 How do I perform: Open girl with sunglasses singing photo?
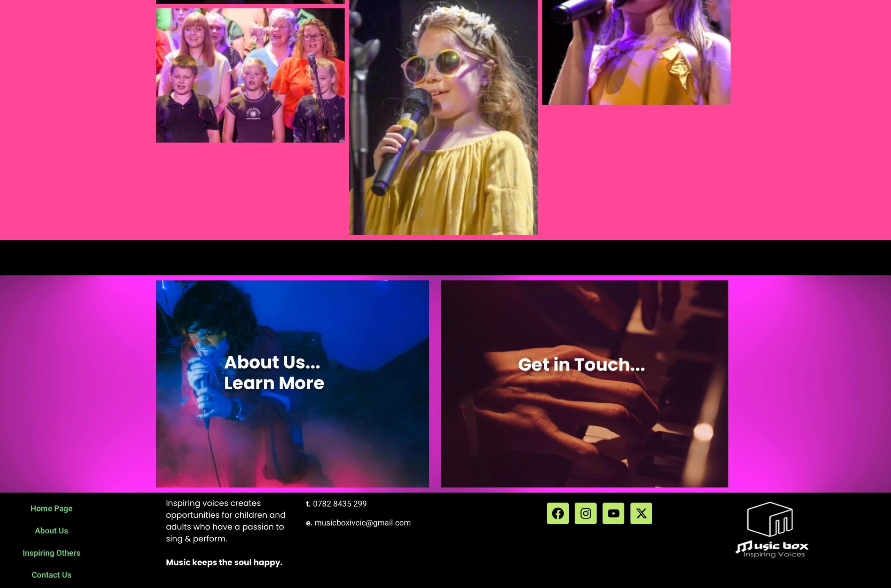[443, 117]
